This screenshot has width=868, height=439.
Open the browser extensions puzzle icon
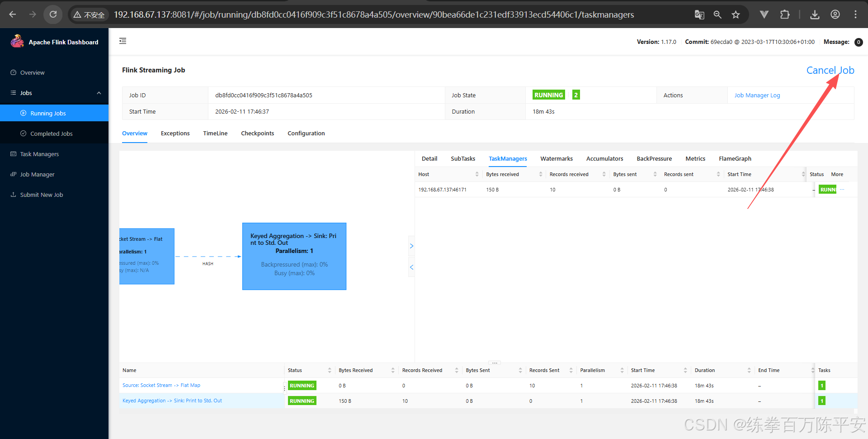tap(785, 14)
